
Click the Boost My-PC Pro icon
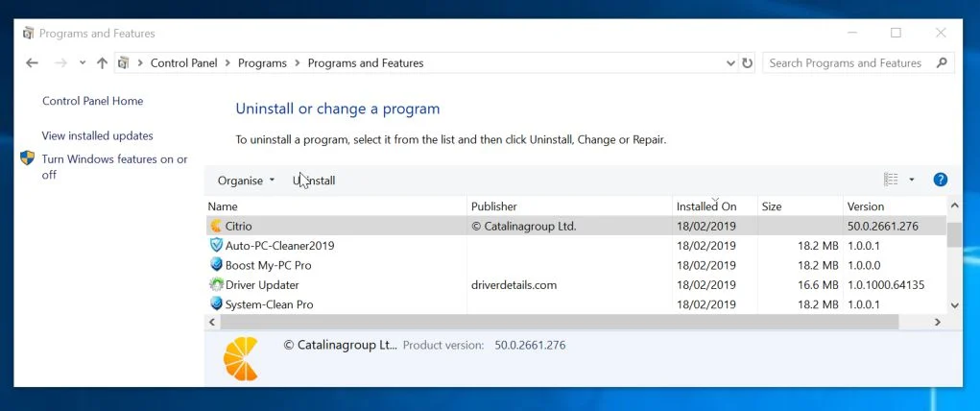coord(216,265)
